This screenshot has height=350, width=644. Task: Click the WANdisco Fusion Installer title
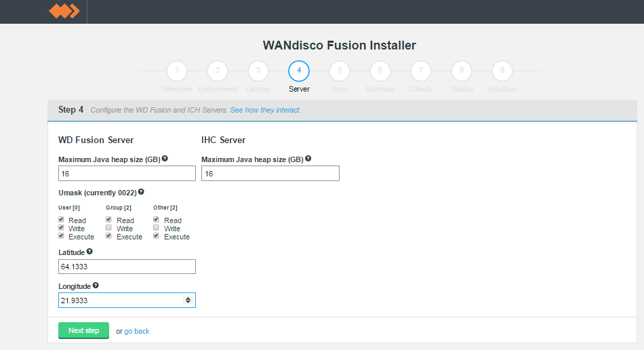point(339,45)
